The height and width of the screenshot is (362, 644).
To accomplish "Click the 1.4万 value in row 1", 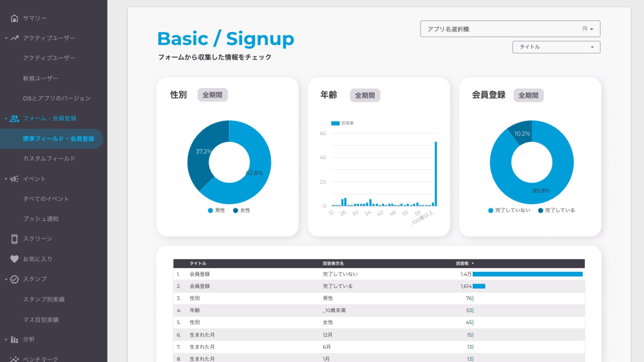I will [x=466, y=274].
